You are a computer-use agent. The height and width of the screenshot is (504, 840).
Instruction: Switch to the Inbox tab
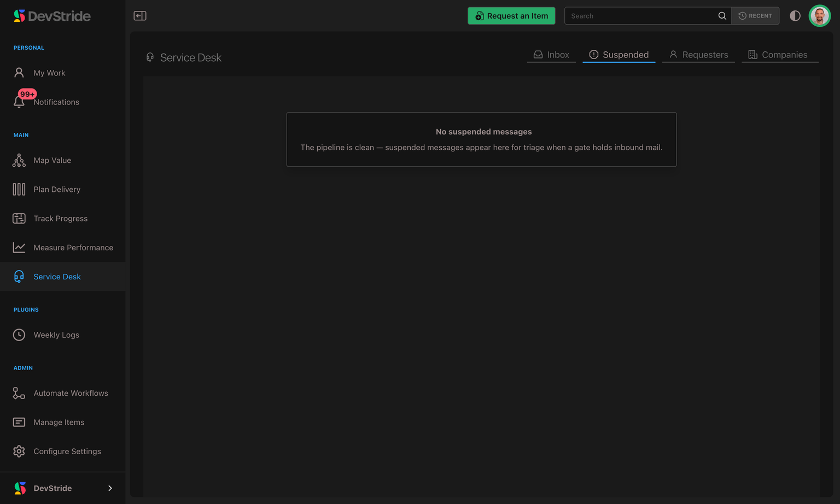(551, 55)
